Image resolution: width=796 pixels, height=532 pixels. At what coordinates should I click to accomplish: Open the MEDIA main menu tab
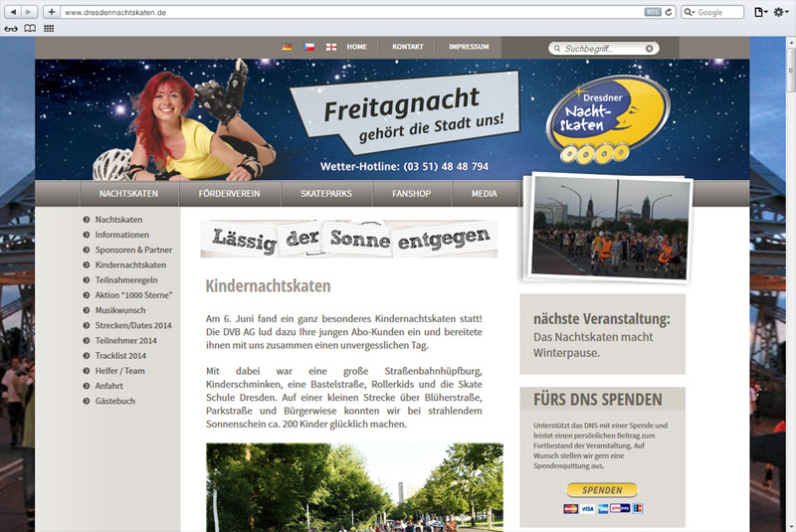coord(484,194)
